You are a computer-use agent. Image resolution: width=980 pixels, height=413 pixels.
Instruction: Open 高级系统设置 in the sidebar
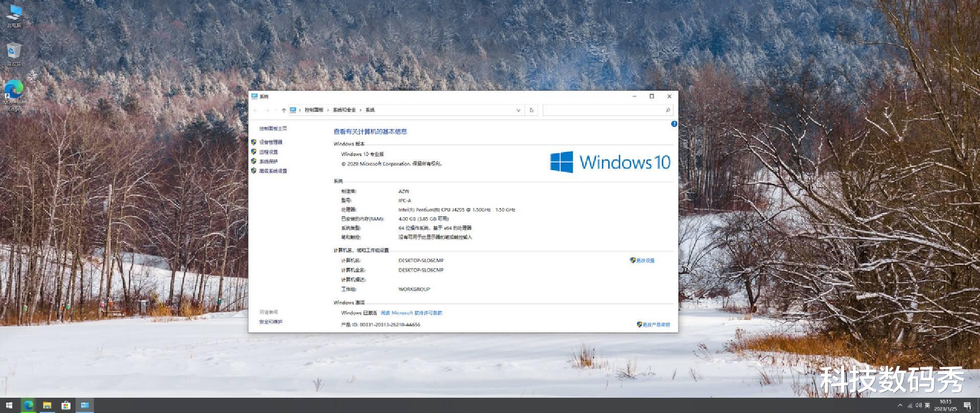tap(273, 171)
